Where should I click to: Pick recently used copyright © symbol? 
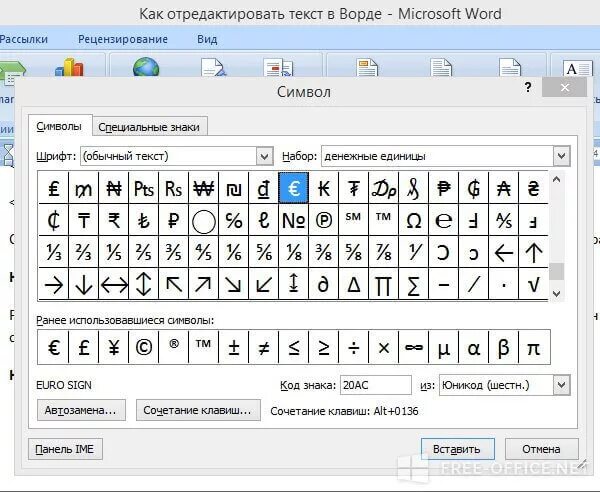point(143,347)
